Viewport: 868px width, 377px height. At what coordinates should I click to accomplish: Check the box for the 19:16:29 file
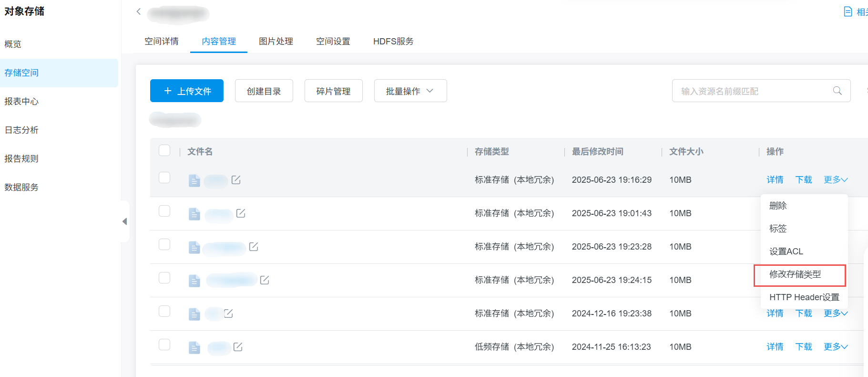point(164,178)
